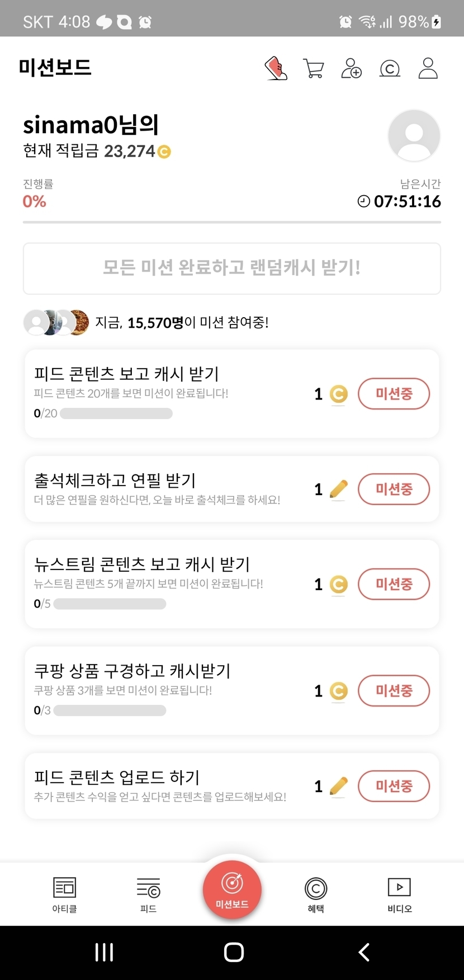Image resolution: width=464 pixels, height=980 pixels.
Task: Select the red 미션보드 center tab
Action: click(x=232, y=889)
